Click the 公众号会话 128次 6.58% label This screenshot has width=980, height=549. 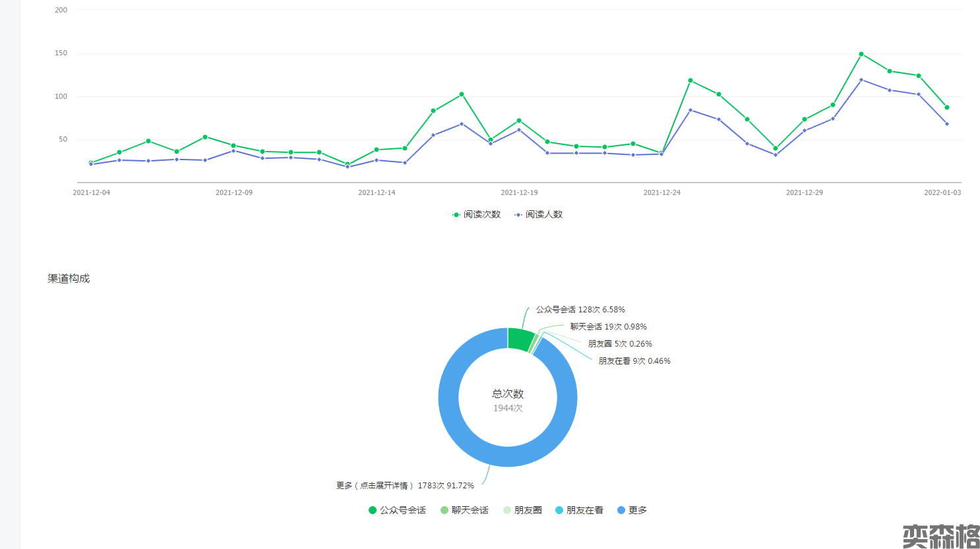(580, 309)
